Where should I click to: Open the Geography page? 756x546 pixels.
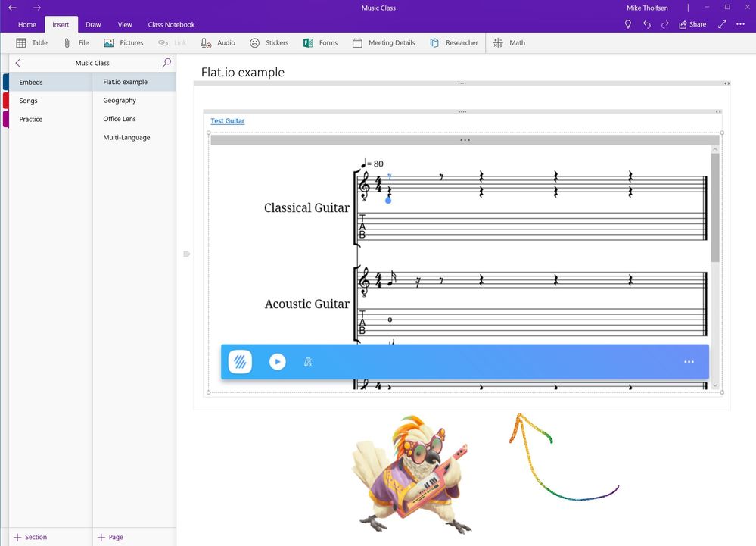point(135,100)
